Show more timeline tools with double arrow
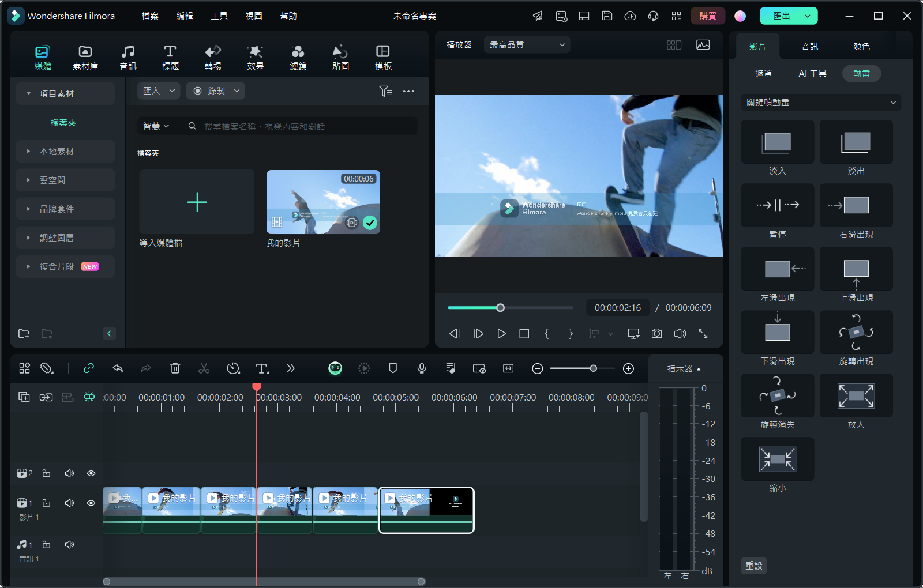 coord(291,368)
